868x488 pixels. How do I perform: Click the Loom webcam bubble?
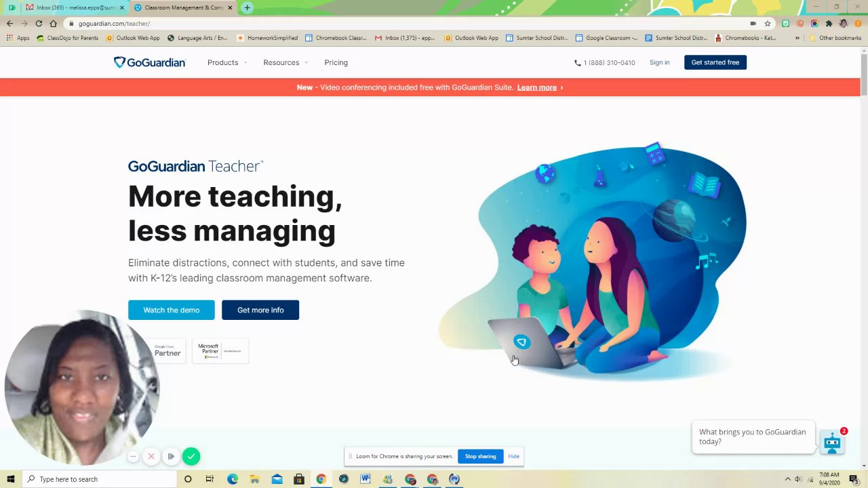(81, 388)
